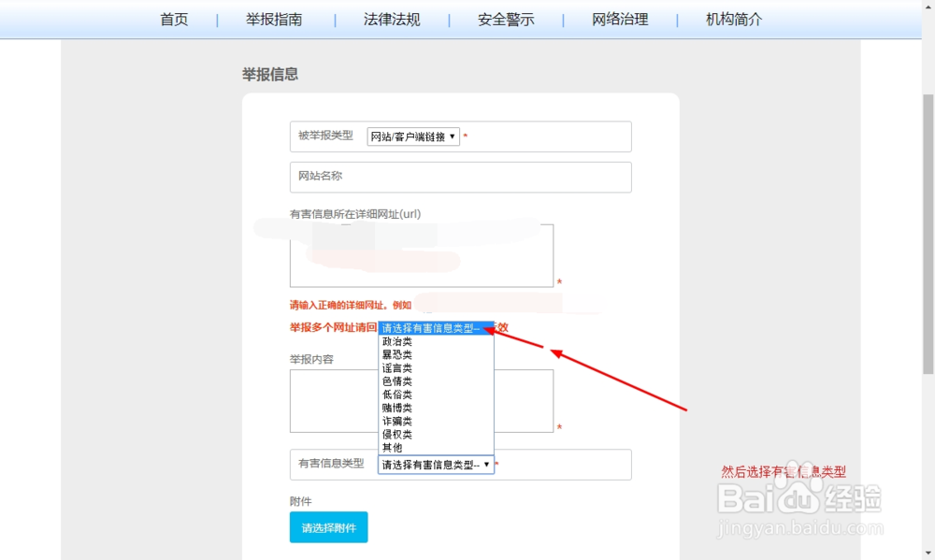Screen dimensions: 935x560
Task: Open the 安全警示 page
Action: [505, 19]
